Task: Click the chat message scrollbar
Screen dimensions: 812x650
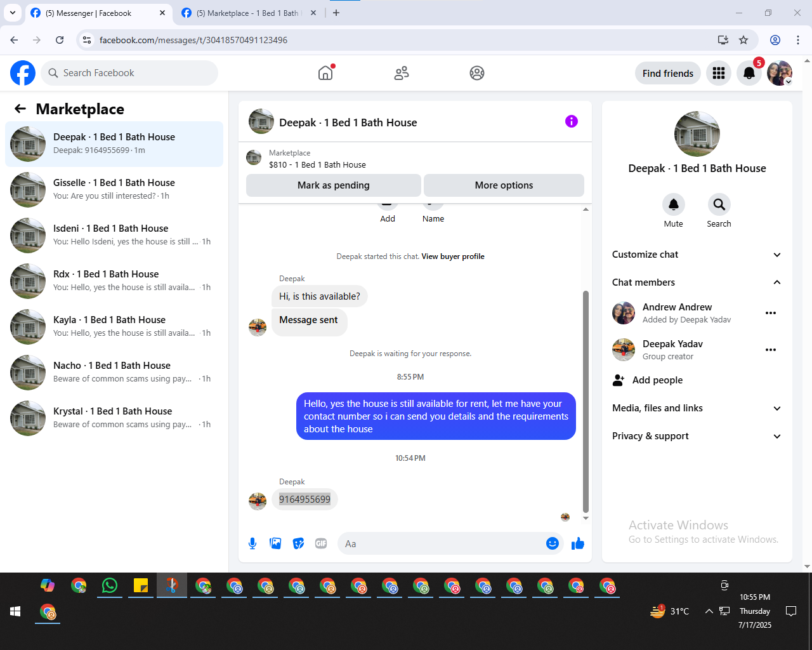Action: [x=586, y=402]
